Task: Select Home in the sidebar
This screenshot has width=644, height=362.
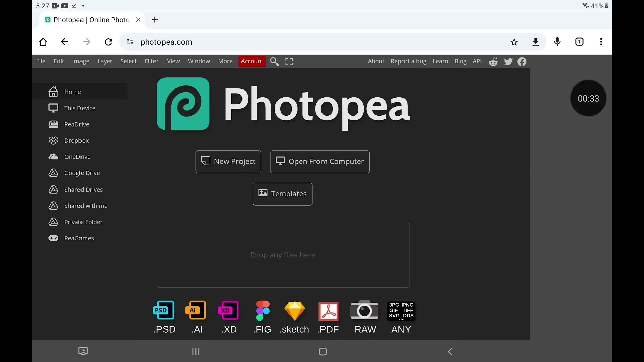Action: coord(80,92)
